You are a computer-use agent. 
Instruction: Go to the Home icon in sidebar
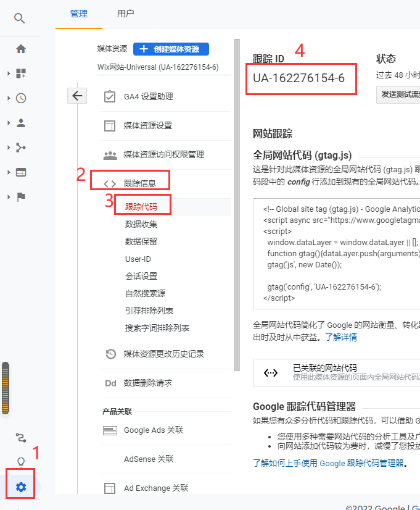point(21,49)
